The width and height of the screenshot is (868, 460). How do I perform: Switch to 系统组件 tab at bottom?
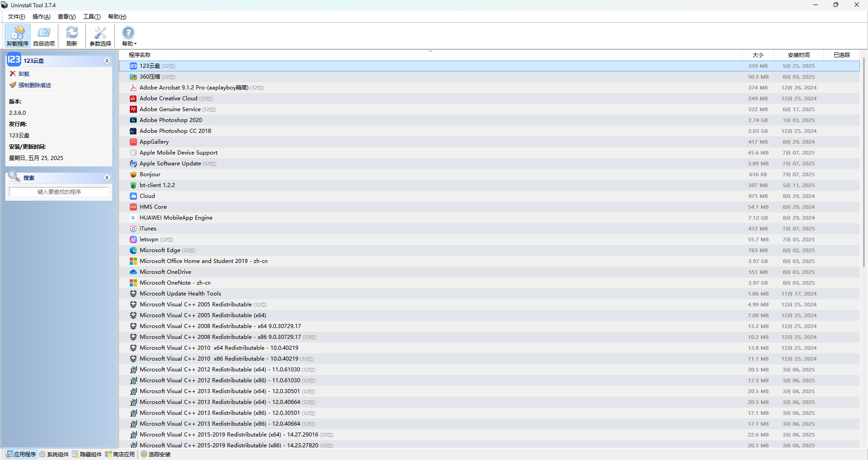54,454
